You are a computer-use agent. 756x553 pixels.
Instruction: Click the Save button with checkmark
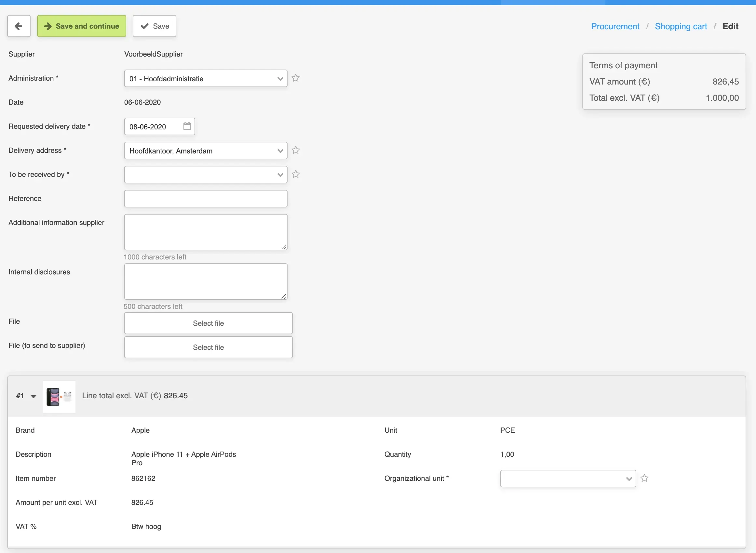155,26
